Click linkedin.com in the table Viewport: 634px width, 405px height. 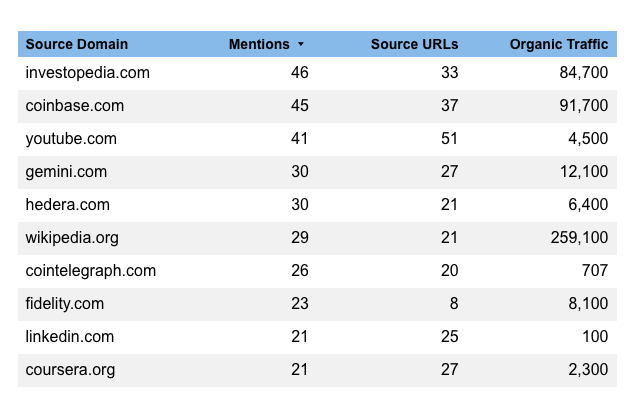69,337
